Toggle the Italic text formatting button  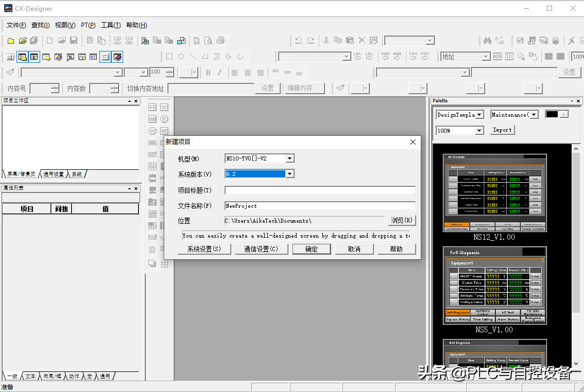click(220, 73)
